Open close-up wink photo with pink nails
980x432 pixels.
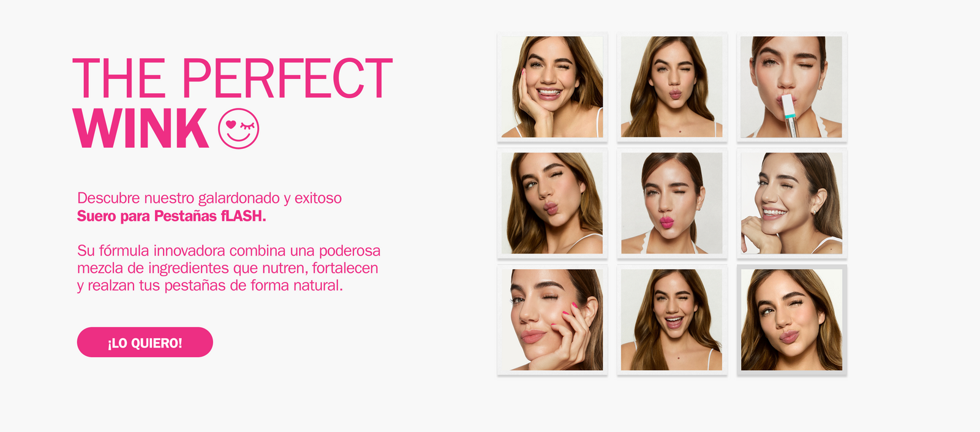click(x=552, y=320)
